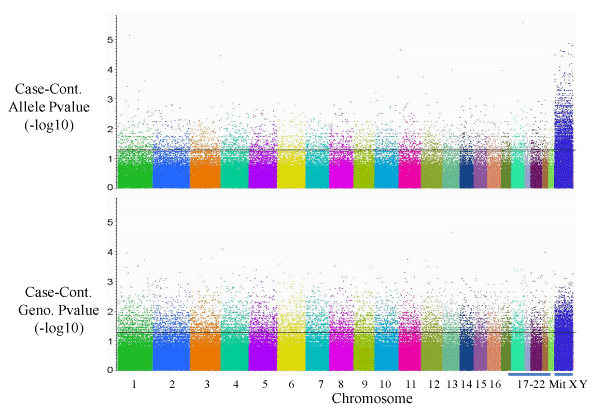Select chromosome label '2' on the x-axis
600x415 pixels.
(x=172, y=384)
